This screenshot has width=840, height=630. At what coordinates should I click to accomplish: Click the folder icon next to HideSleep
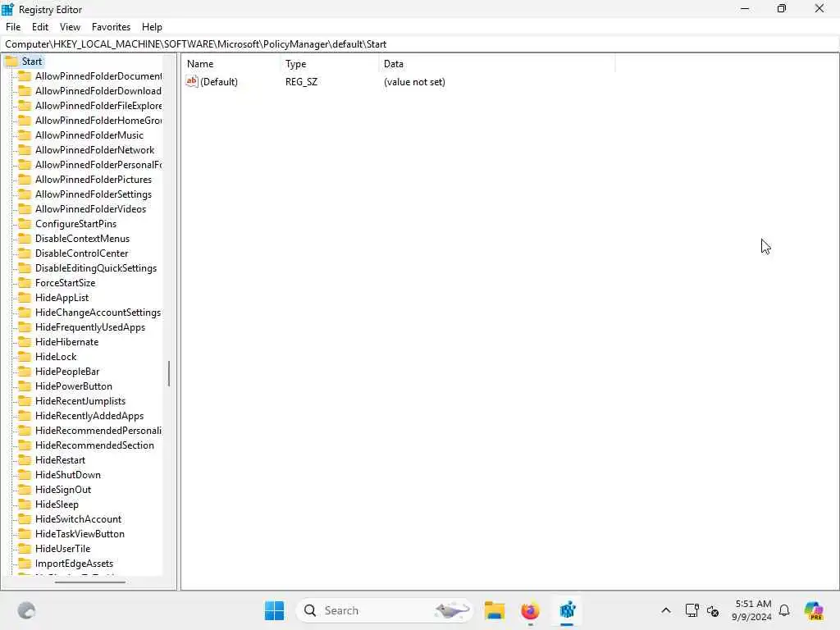coord(25,504)
